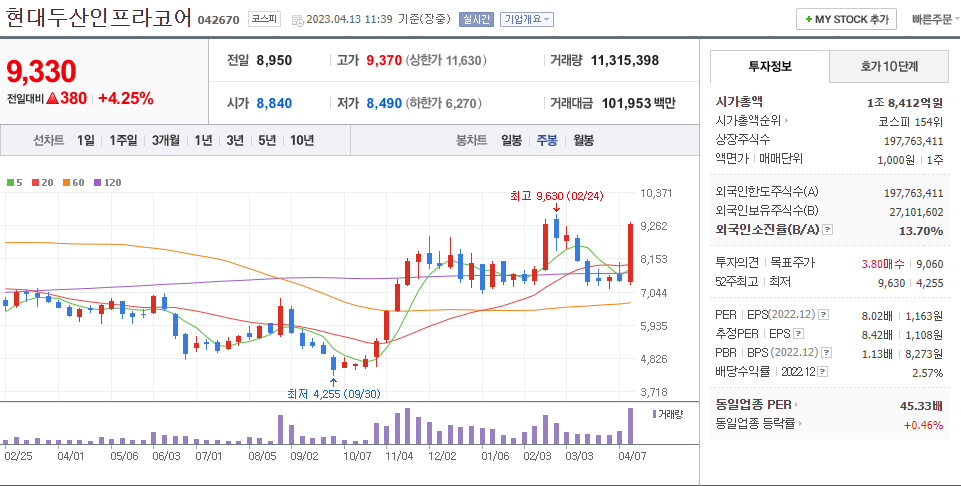961x486 pixels.
Task: Click the green 5-period moving average swatch
Action: pyautogui.click(x=10, y=183)
